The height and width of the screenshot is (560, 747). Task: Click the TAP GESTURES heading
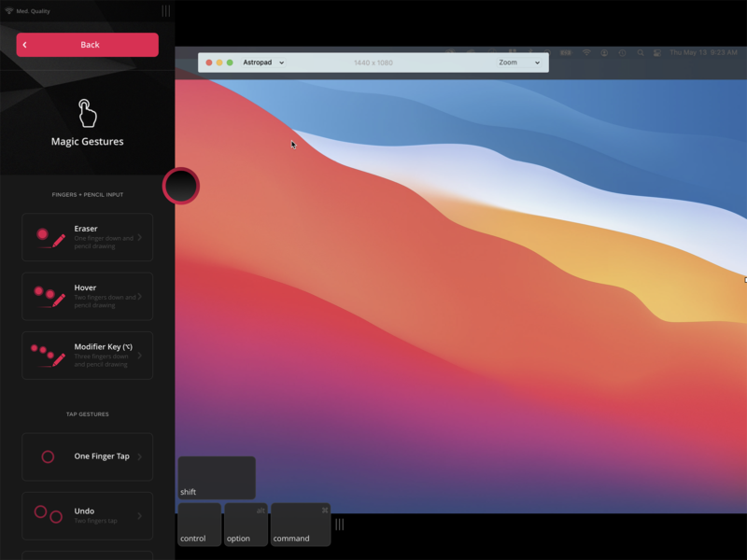(88, 414)
